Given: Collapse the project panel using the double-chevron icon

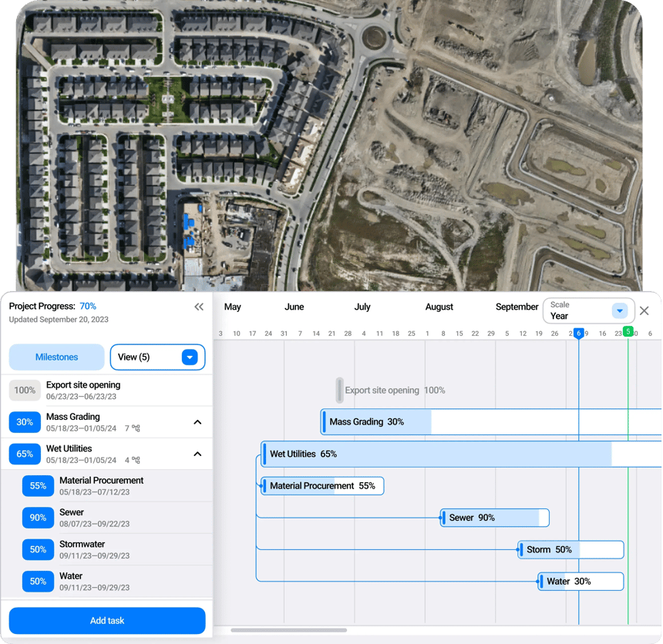Looking at the screenshot, I should (199, 307).
